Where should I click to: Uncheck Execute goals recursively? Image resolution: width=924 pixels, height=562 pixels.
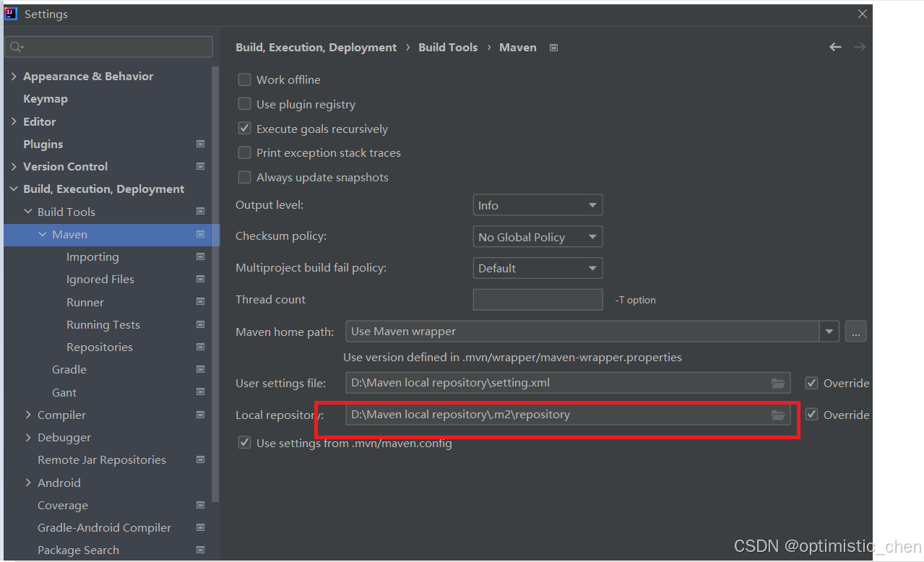(x=244, y=129)
